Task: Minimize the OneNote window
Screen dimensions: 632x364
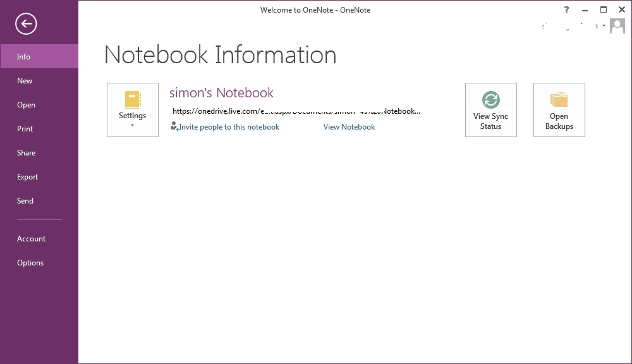Action: pos(585,9)
